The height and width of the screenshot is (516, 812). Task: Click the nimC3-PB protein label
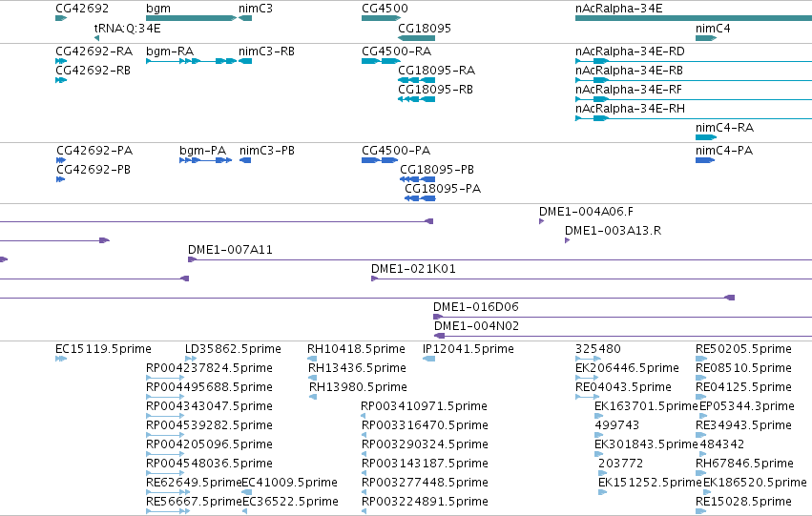coord(267,151)
